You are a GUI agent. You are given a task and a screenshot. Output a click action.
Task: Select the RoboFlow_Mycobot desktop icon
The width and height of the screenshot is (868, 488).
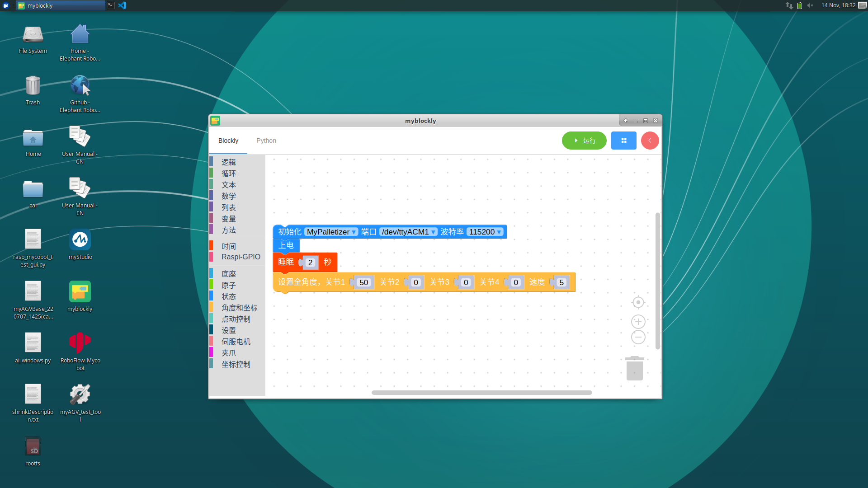(x=80, y=352)
